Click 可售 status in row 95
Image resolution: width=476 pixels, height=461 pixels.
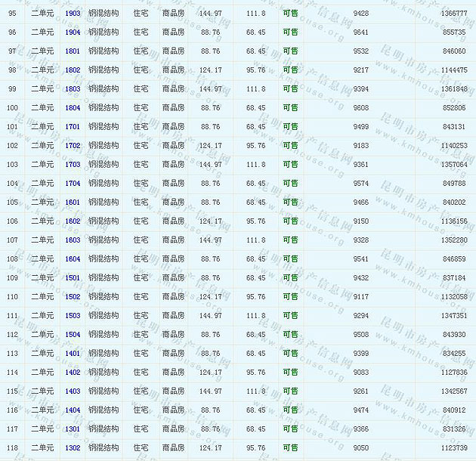click(290, 14)
